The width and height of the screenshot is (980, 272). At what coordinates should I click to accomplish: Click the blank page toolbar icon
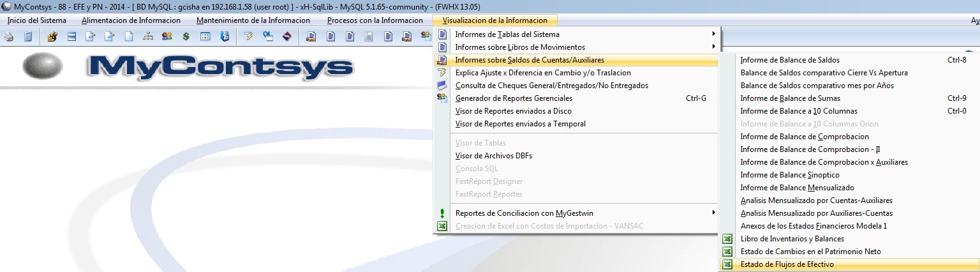click(129, 36)
